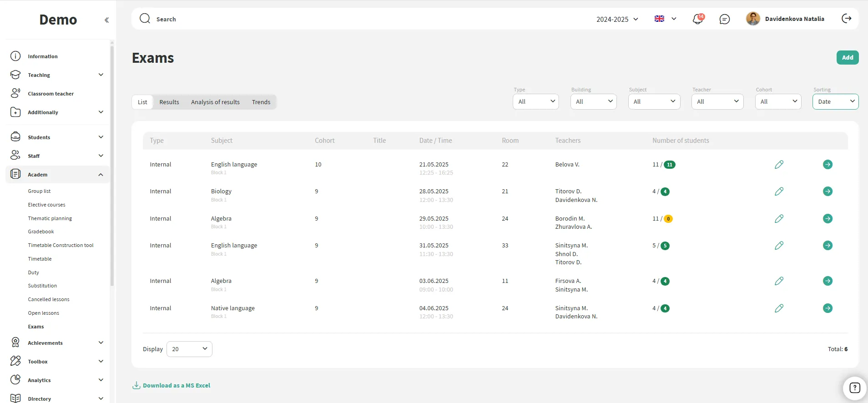This screenshot has height=403, width=868.
Task: Click the logout icon in header
Action: [x=846, y=19]
